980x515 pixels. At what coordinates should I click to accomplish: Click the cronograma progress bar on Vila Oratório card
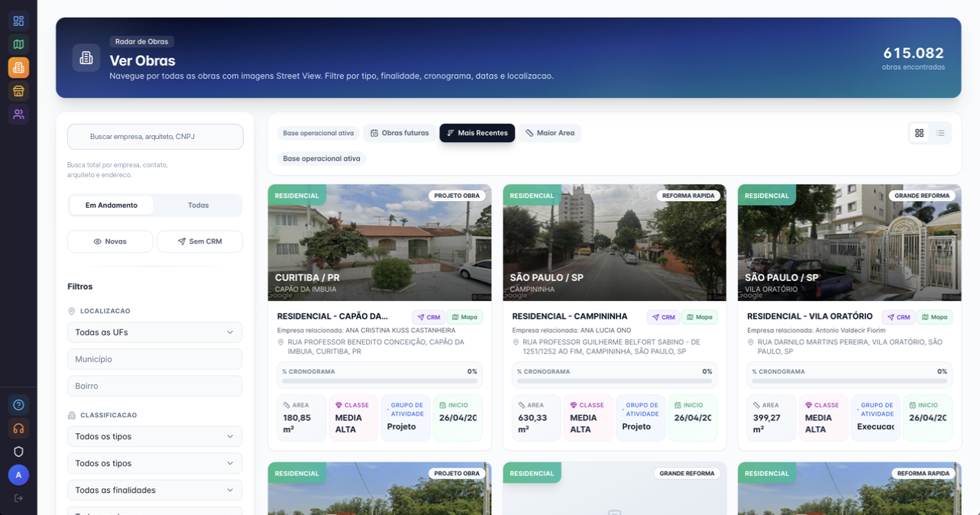click(849, 380)
